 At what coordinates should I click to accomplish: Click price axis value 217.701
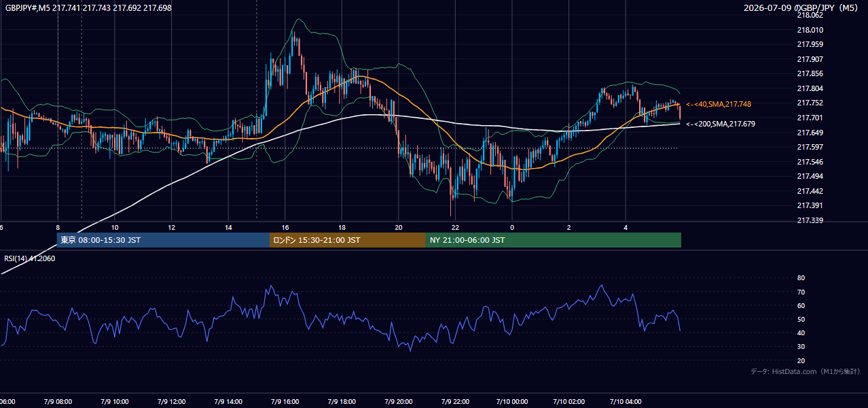click(810, 118)
